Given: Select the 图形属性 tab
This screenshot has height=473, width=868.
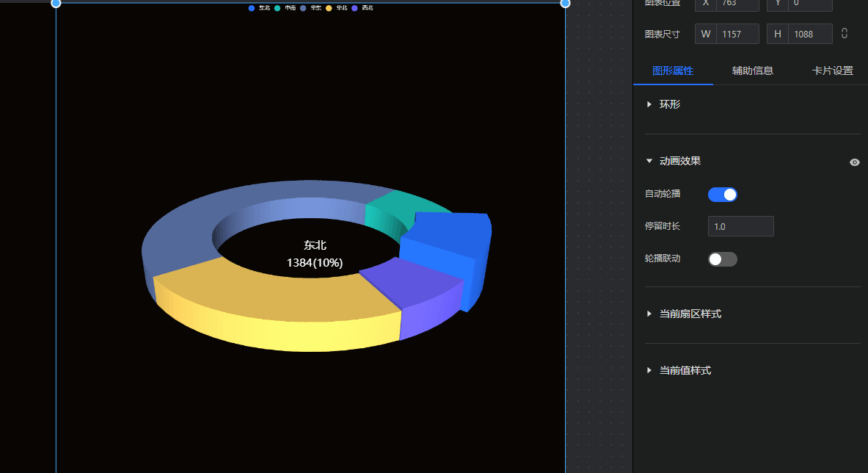Looking at the screenshot, I should tap(673, 71).
